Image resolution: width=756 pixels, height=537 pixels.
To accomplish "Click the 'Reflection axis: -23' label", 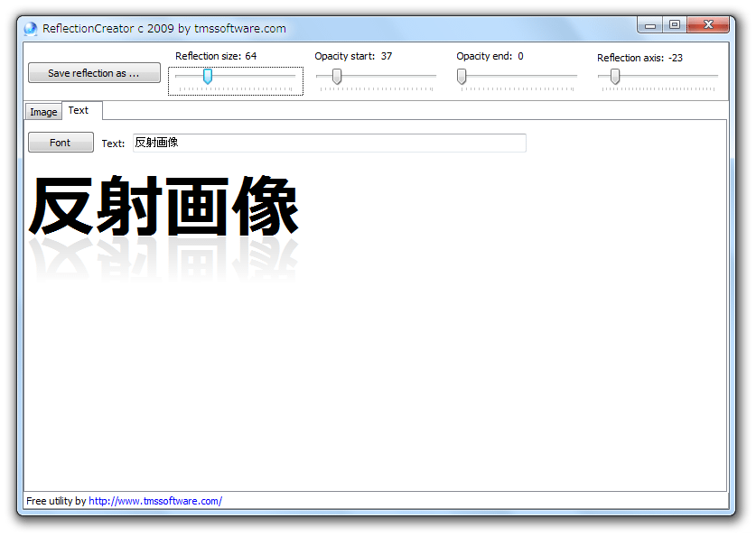I will pos(639,58).
